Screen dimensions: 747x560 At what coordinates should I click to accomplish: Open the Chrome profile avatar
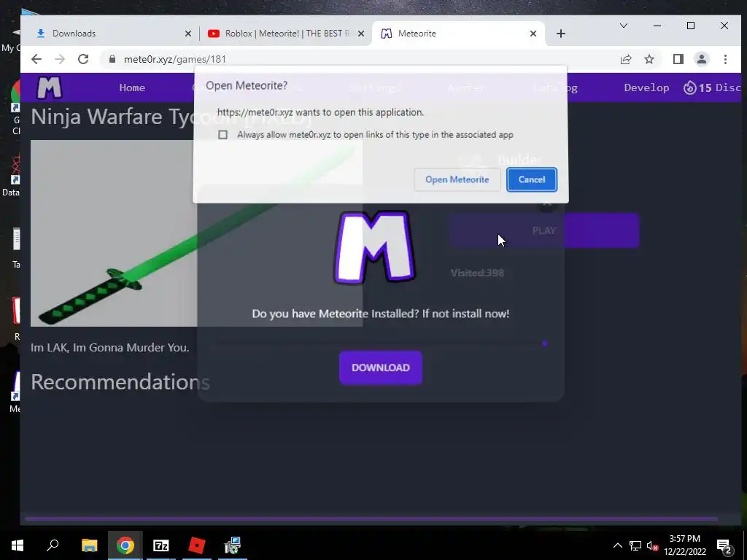point(701,59)
